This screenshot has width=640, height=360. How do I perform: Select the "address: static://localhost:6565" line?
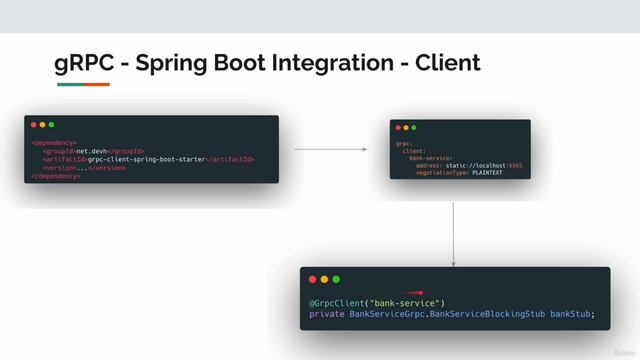pyautogui.click(x=469, y=165)
